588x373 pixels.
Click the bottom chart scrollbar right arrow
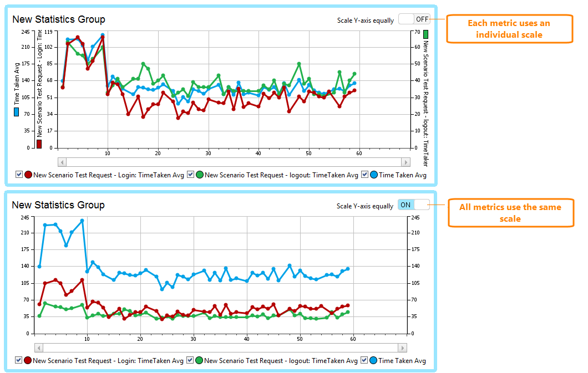click(x=402, y=348)
